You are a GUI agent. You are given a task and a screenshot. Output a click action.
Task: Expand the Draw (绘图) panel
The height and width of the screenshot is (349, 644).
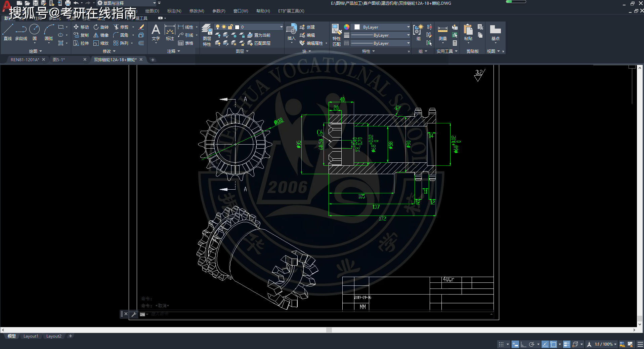35,51
